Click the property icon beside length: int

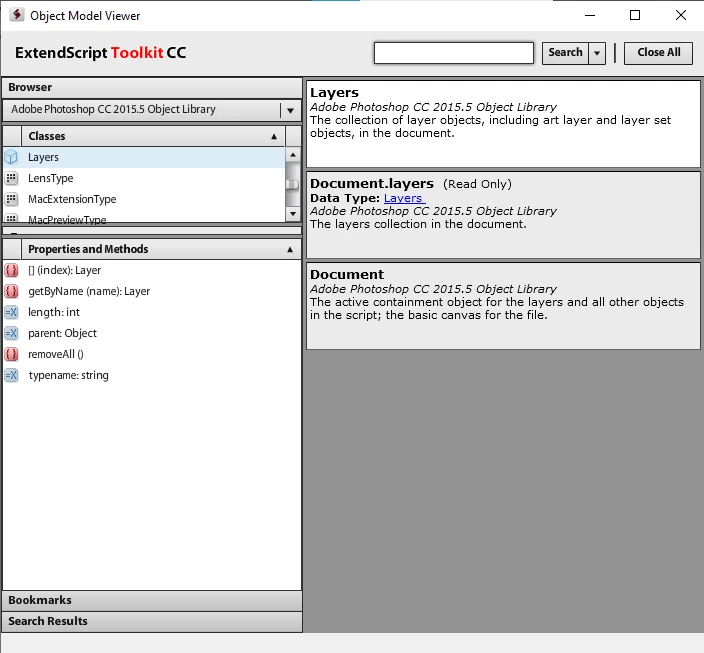tap(11, 312)
